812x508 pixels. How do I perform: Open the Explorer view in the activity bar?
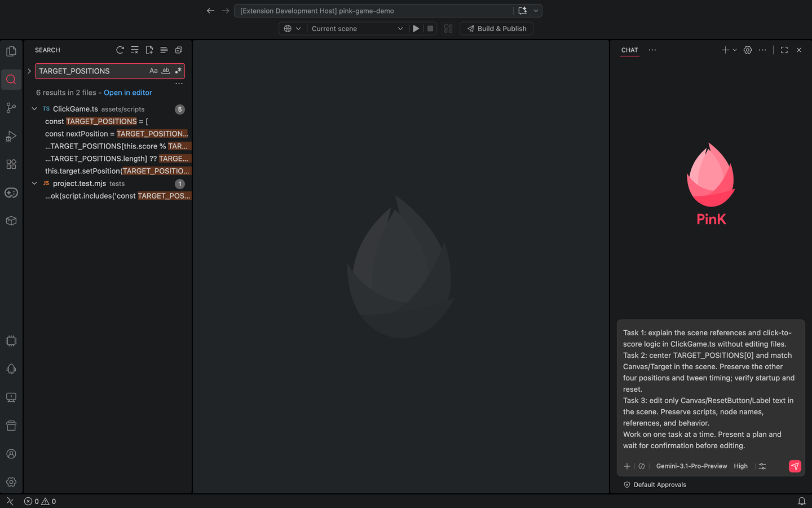pos(11,51)
